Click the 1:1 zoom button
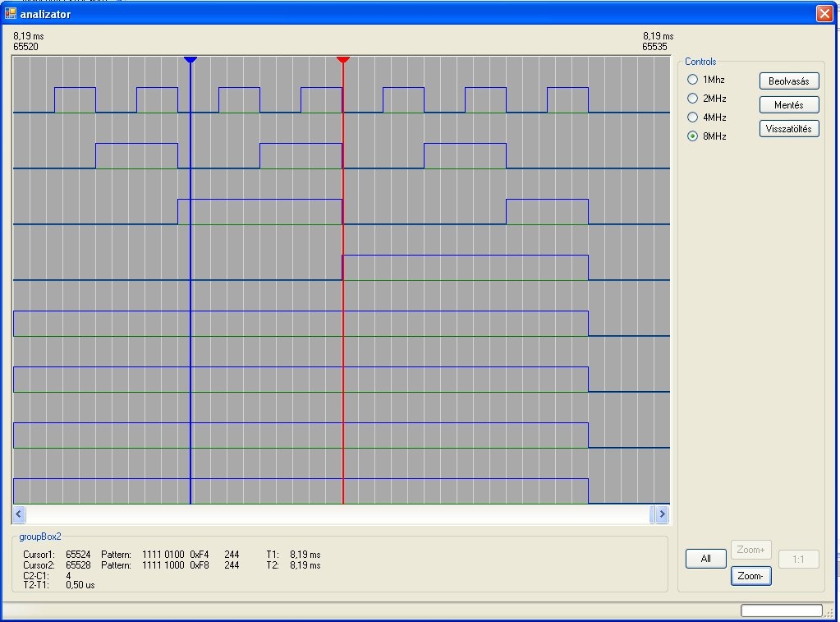The height and width of the screenshot is (622, 840). coord(798,560)
